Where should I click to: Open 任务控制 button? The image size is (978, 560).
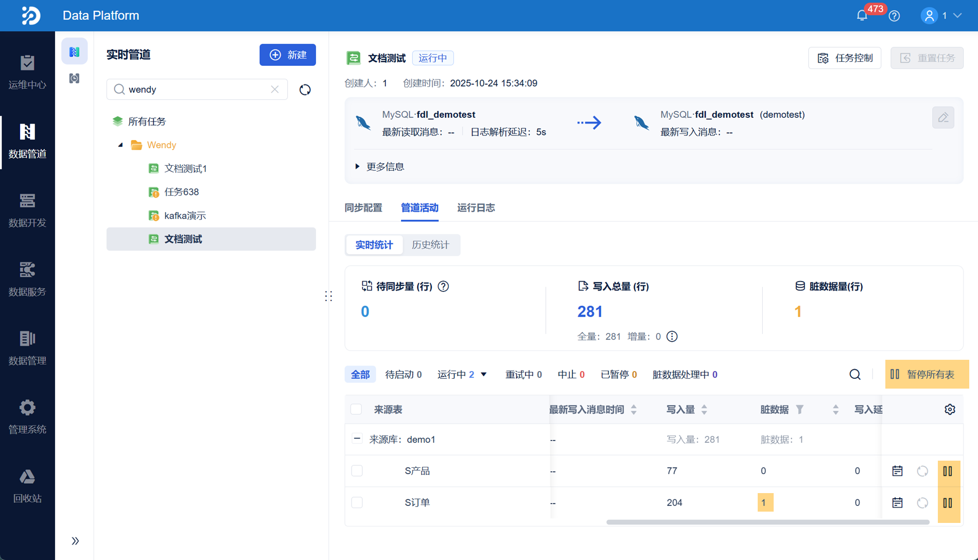tap(845, 58)
